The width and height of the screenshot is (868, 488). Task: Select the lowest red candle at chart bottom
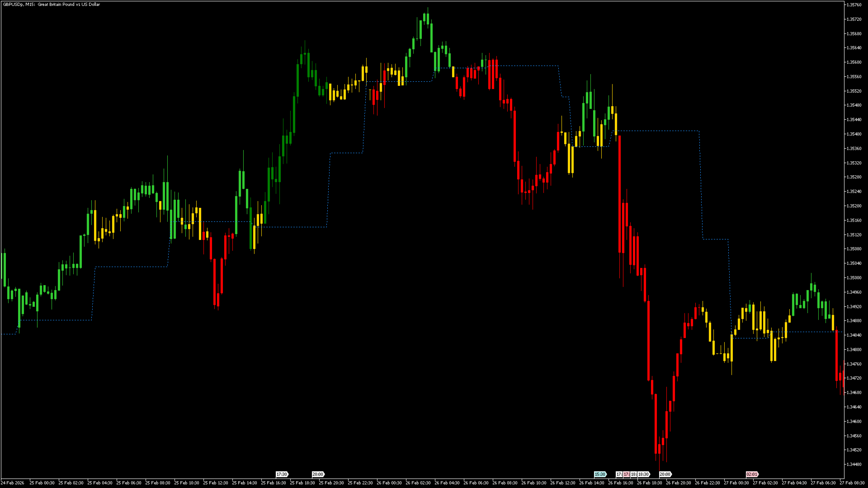click(659, 449)
